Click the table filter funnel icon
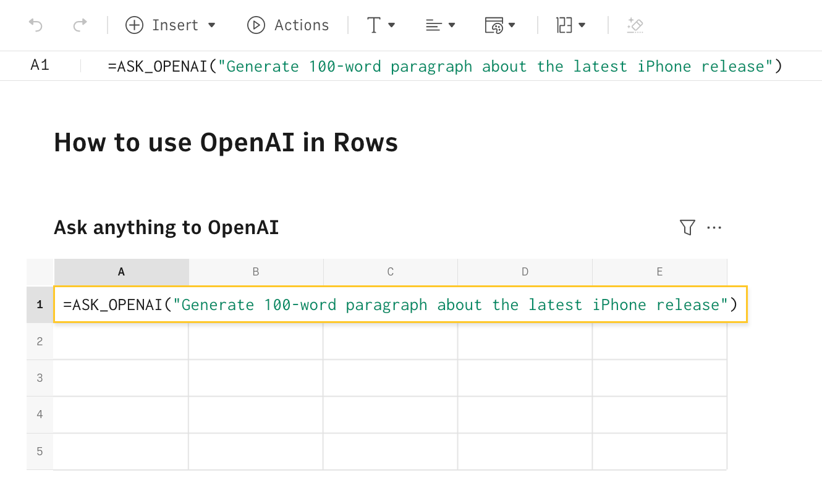822x504 pixels. (687, 227)
